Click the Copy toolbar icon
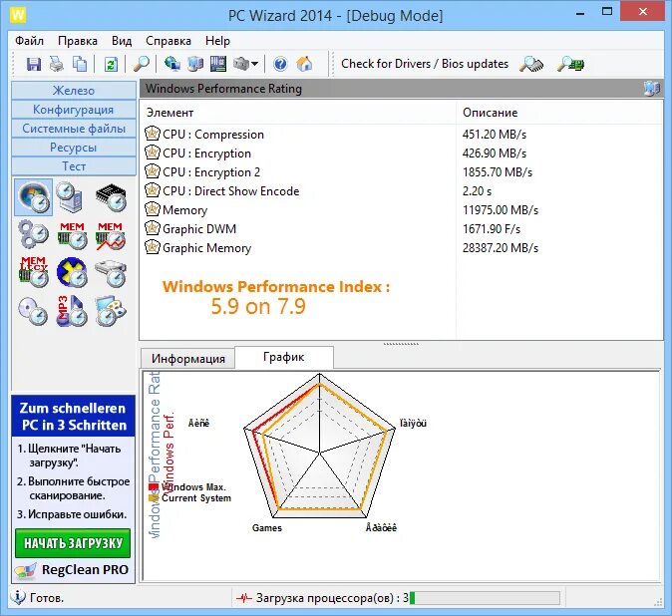This screenshot has height=616, width=672. 80,64
